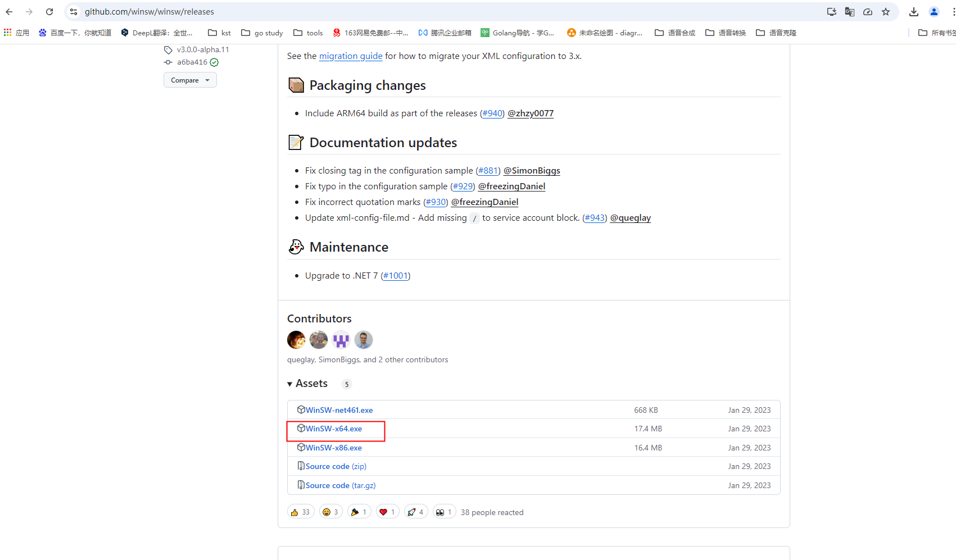This screenshot has width=956, height=560.
Task: Open the kst bookmark folder
Action: (219, 33)
